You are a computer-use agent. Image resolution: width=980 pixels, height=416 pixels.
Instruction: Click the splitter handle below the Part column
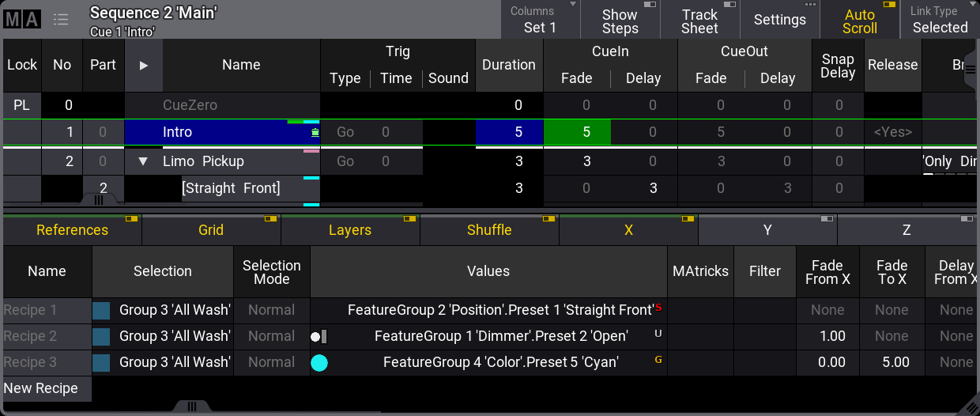point(99,201)
